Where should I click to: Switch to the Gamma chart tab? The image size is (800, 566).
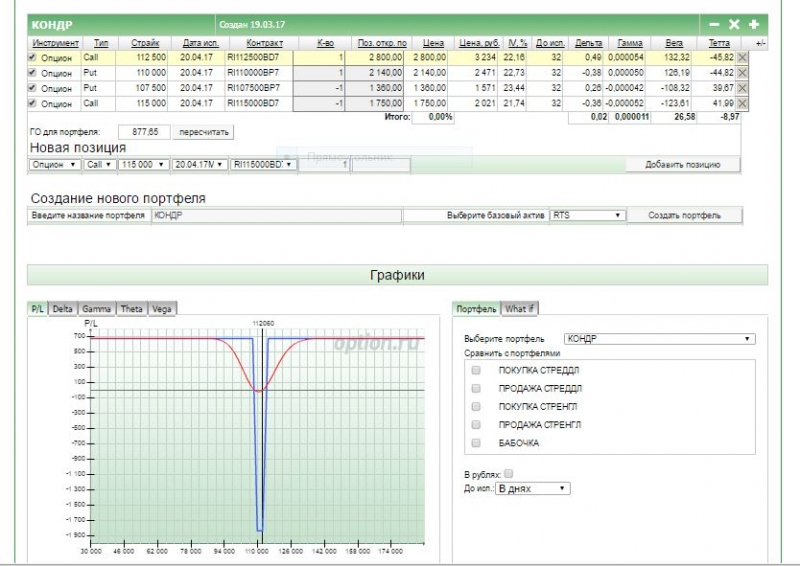(x=97, y=309)
